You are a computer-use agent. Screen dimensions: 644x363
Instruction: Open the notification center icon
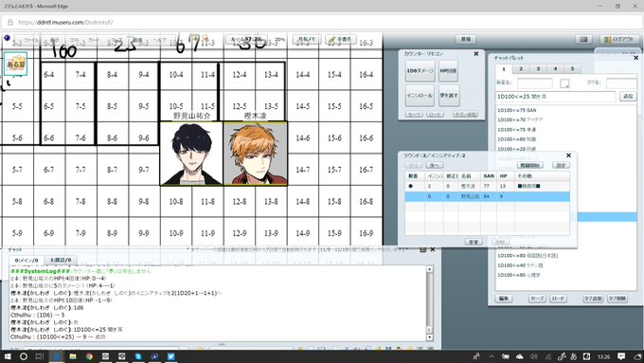621,356
